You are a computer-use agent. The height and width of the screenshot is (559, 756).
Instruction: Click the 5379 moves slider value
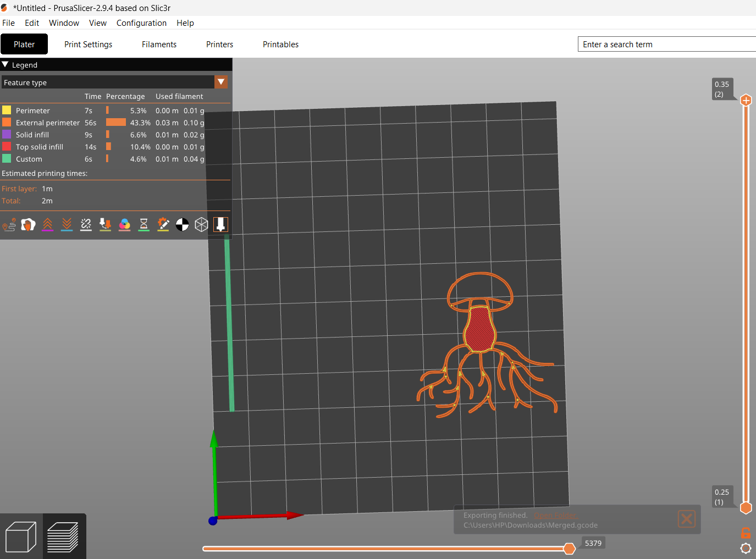pos(593,543)
